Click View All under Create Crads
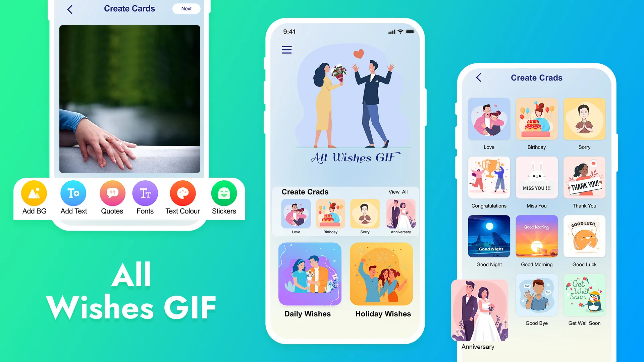 pyautogui.click(x=397, y=192)
